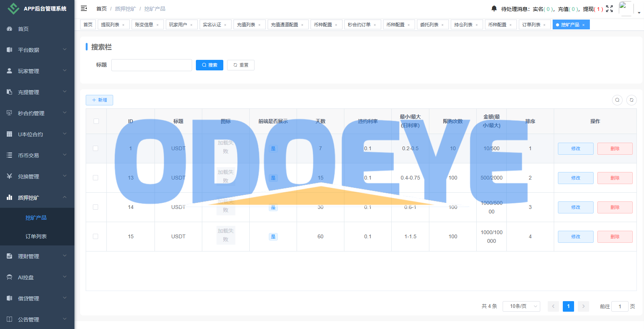
Task: Click the 兑换管理 yen icon
Action: point(9,177)
